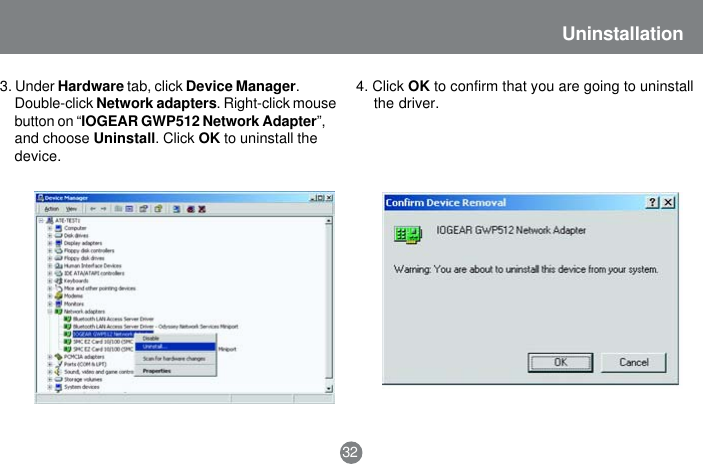
Task: Click the blue Scan for hardware toolbar icon
Action: pyautogui.click(x=177, y=209)
